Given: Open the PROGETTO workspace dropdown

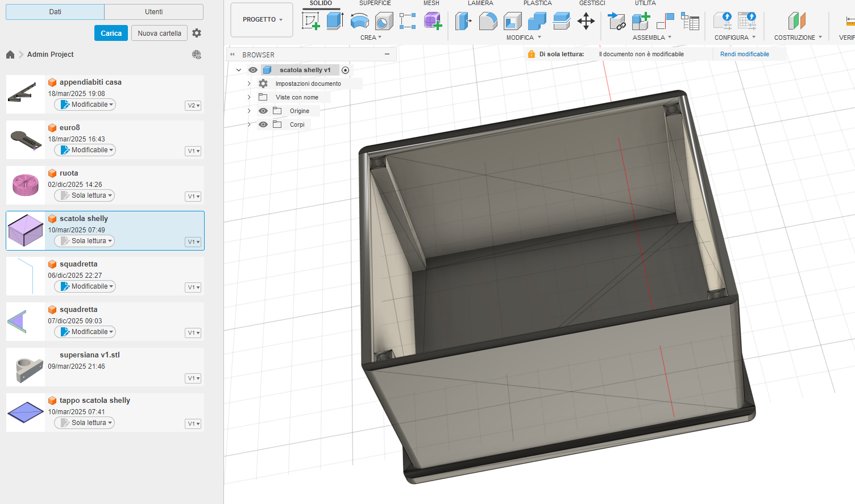Looking at the screenshot, I should pyautogui.click(x=262, y=19).
